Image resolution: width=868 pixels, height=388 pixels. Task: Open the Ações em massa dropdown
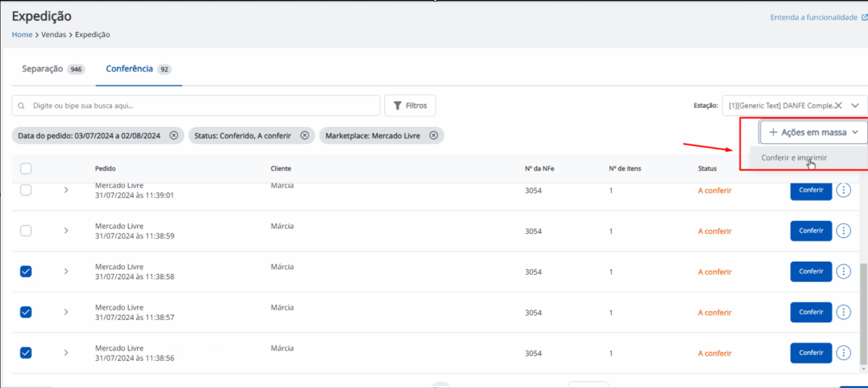pyautogui.click(x=813, y=133)
